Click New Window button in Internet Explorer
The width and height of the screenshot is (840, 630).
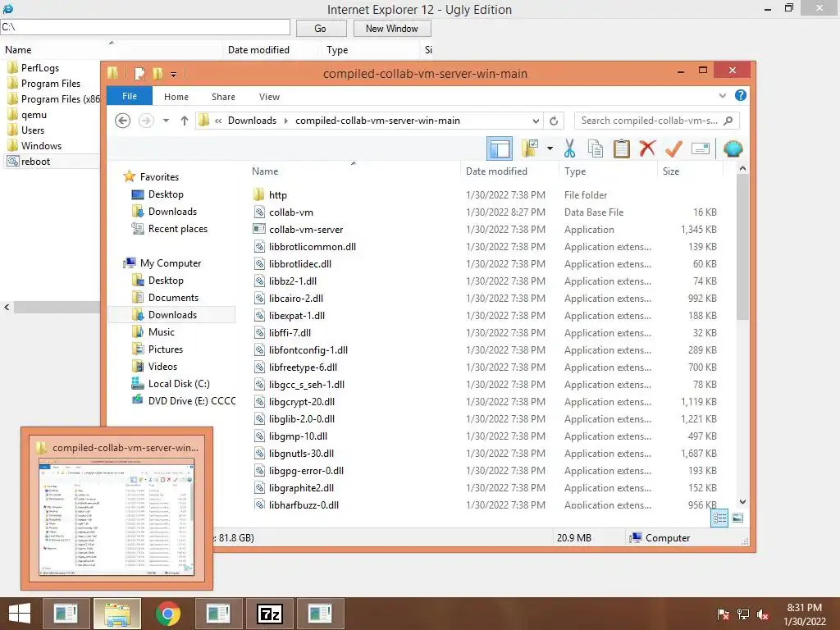[391, 29]
